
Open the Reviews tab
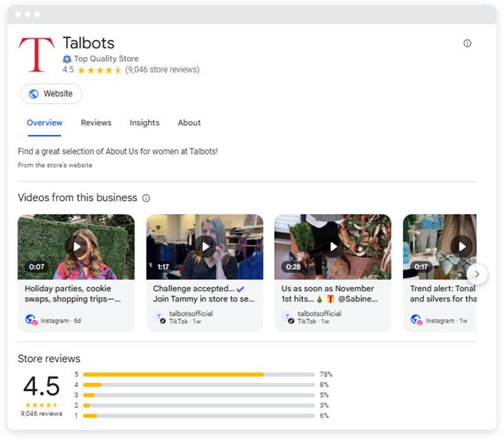[x=96, y=123]
